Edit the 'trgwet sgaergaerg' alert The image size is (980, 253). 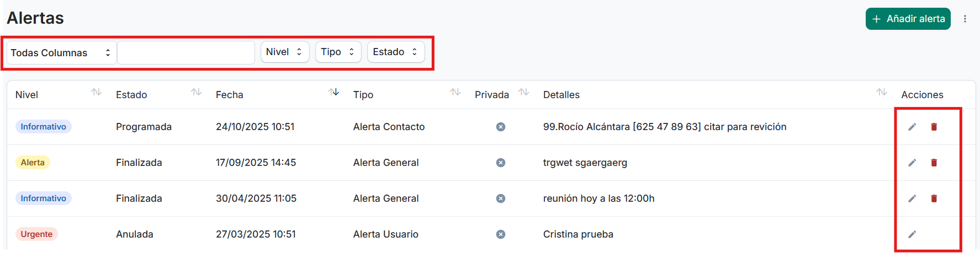(x=912, y=163)
